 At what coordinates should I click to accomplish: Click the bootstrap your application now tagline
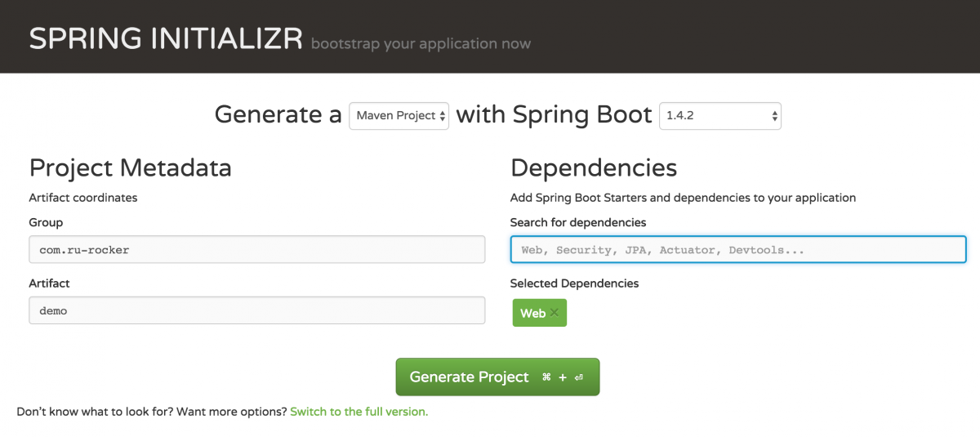(421, 43)
